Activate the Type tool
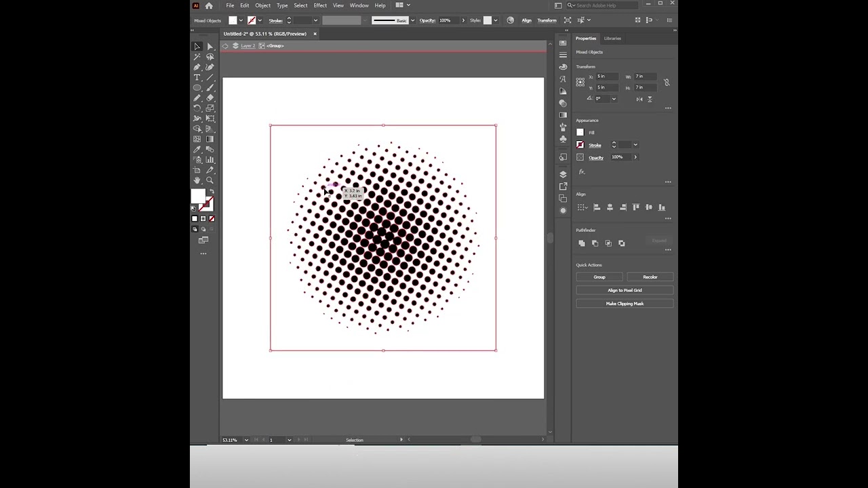 tap(197, 77)
